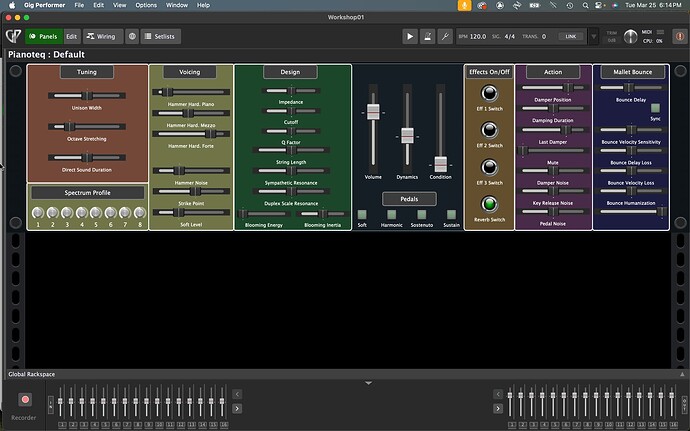Enable the Mallet Bounce Sync button
The width and height of the screenshot is (690, 431).
(655, 108)
